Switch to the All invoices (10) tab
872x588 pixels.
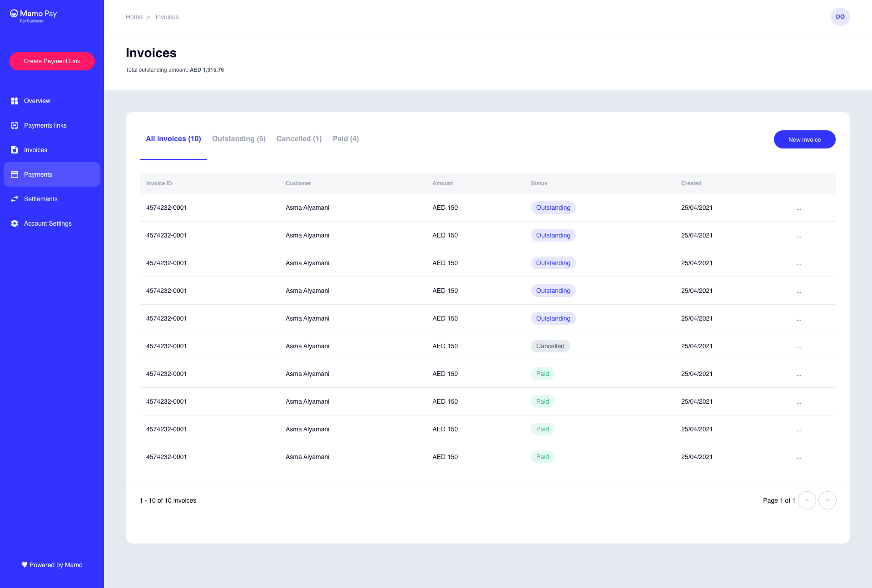pos(173,139)
